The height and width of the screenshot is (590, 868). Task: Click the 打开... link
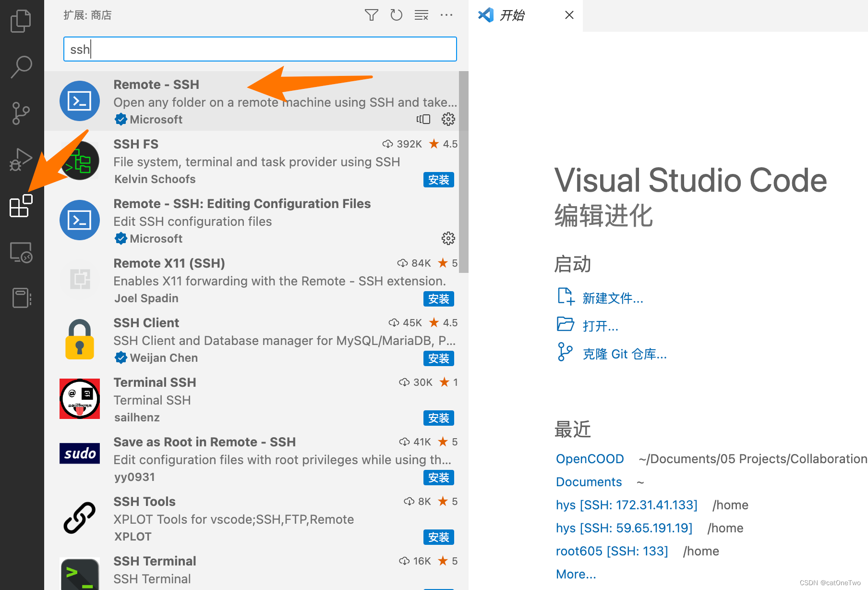(600, 326)
